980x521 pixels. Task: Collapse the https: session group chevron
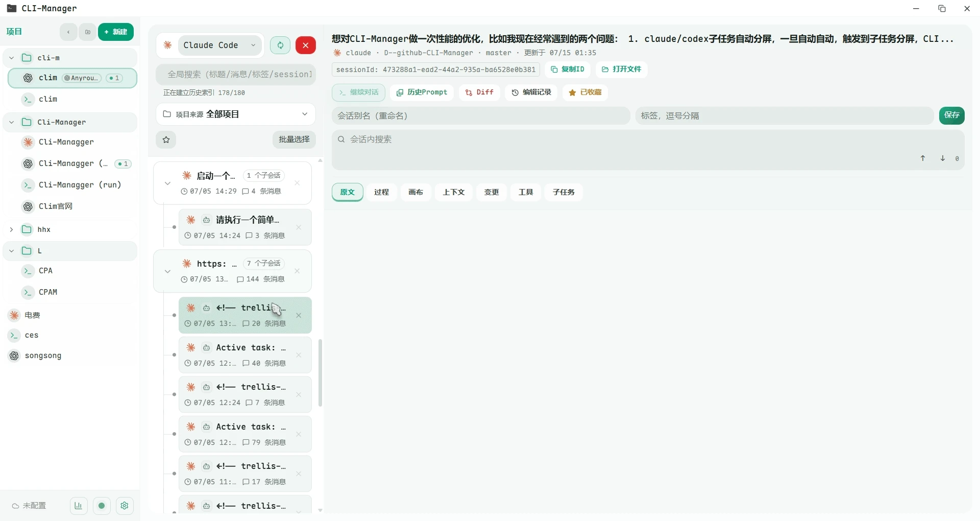coord(167,271)
